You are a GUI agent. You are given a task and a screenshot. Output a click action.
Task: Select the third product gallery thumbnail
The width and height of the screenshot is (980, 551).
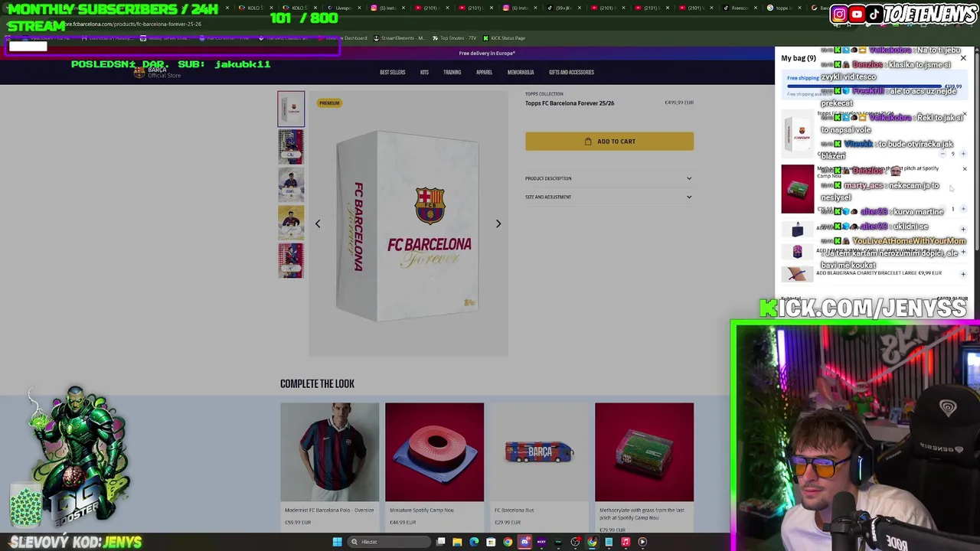pos(291,184)
